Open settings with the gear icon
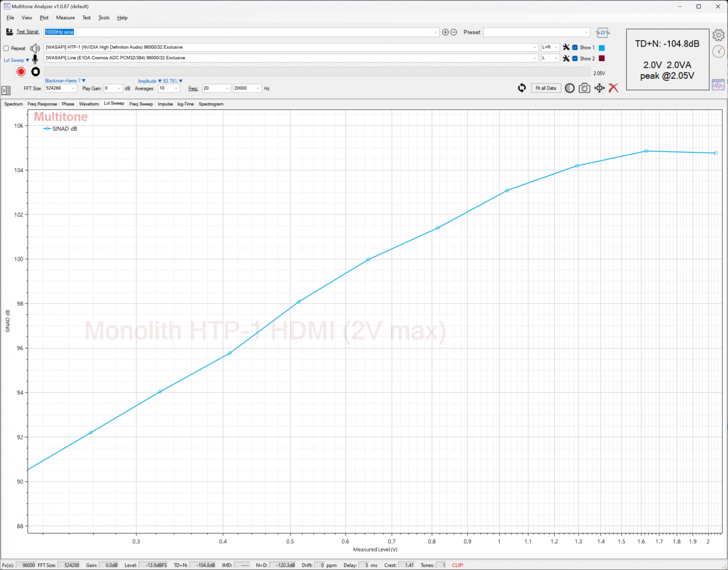Viewport: 728px width, 570px height. [x=718, y=35]
